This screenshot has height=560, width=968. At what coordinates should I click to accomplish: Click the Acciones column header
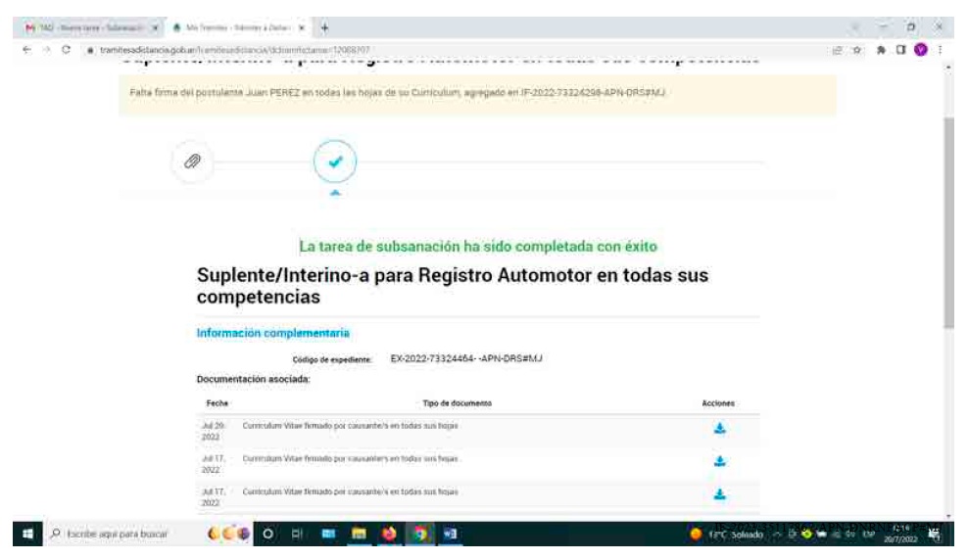718,403
